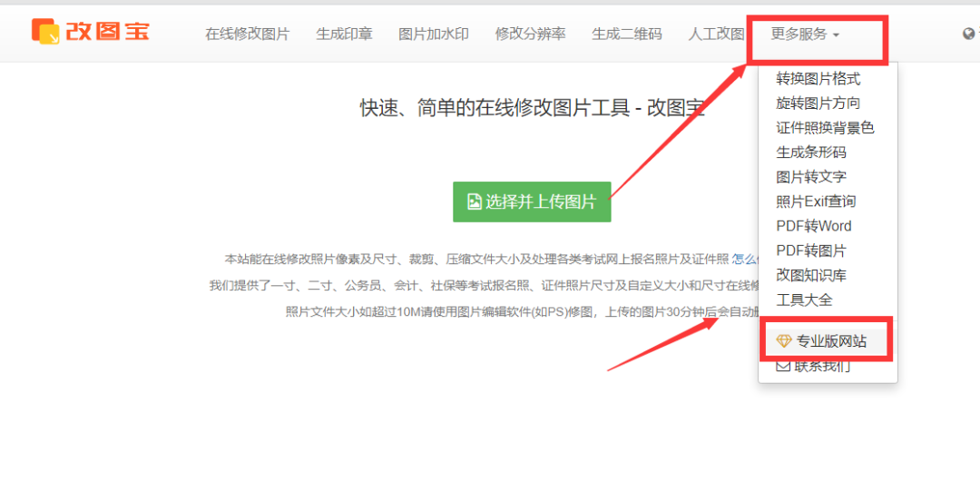
Task: Choose 旋转图片方向 from the dropdown
Action: (x=818, y=103)
